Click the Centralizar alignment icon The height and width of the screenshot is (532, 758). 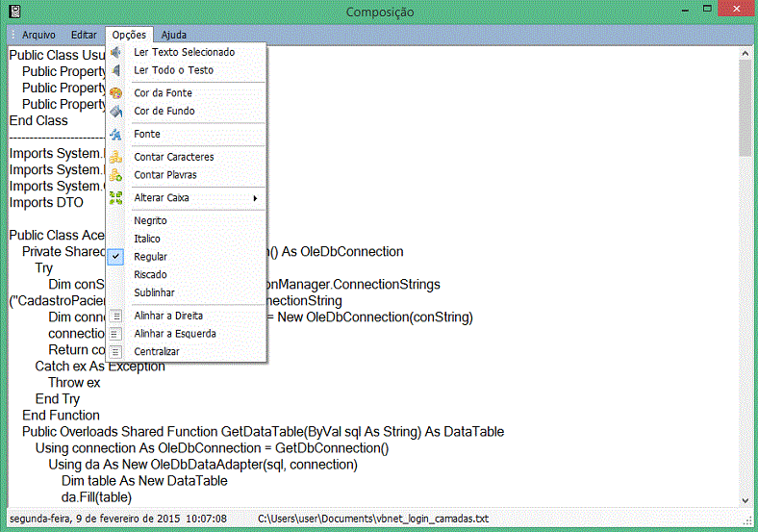coord(116,352)
